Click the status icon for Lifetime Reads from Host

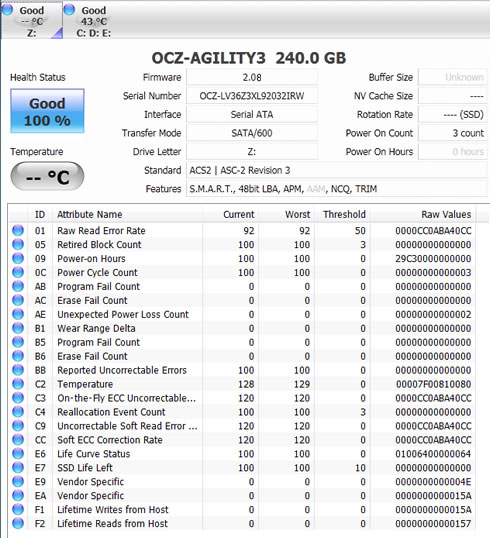coord(18,523)
